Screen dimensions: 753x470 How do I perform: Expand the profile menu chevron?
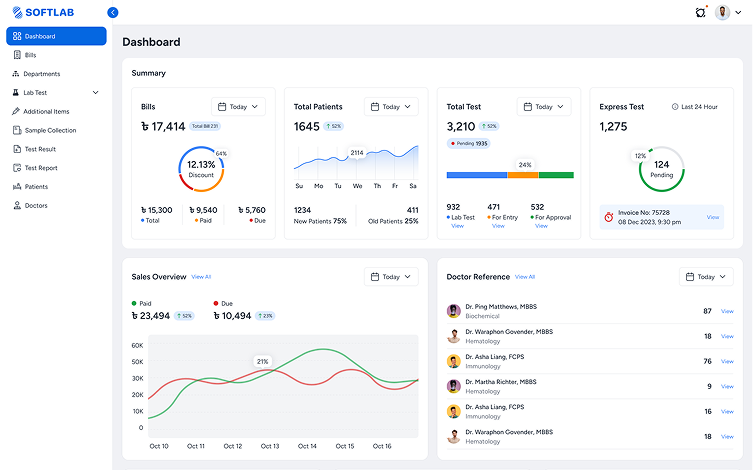point(738,13)
